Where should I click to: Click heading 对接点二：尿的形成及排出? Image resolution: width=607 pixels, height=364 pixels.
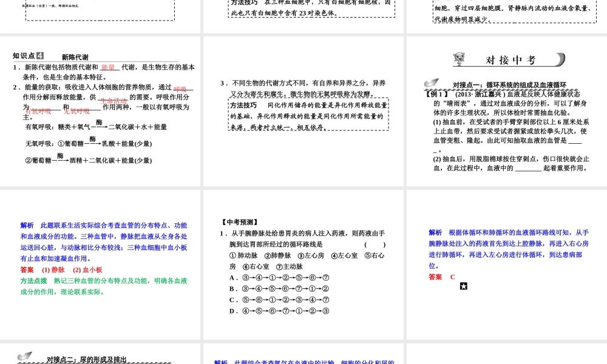(x=87, y=359)
